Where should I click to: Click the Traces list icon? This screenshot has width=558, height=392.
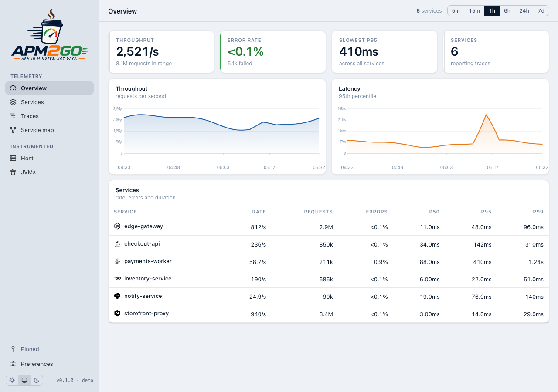[x=13, y=116]
